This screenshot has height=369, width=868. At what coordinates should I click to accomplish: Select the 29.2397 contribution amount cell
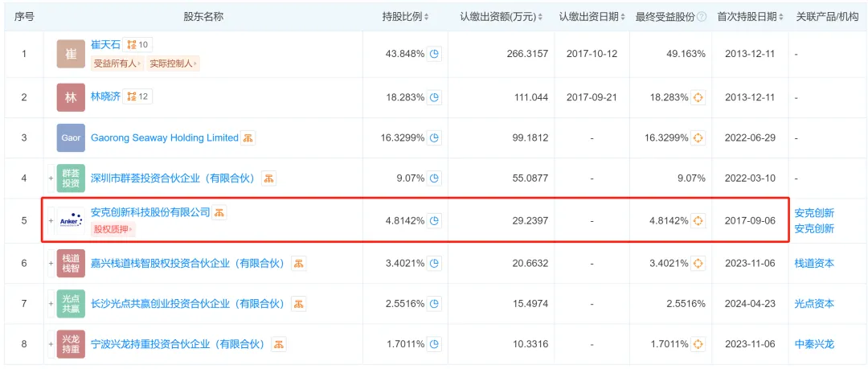530,220
